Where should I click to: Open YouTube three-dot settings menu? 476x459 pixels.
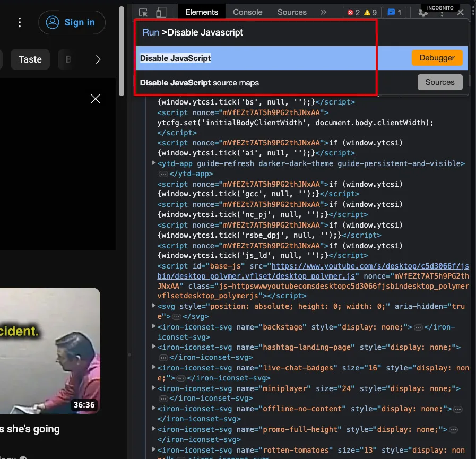coord(20,22)
